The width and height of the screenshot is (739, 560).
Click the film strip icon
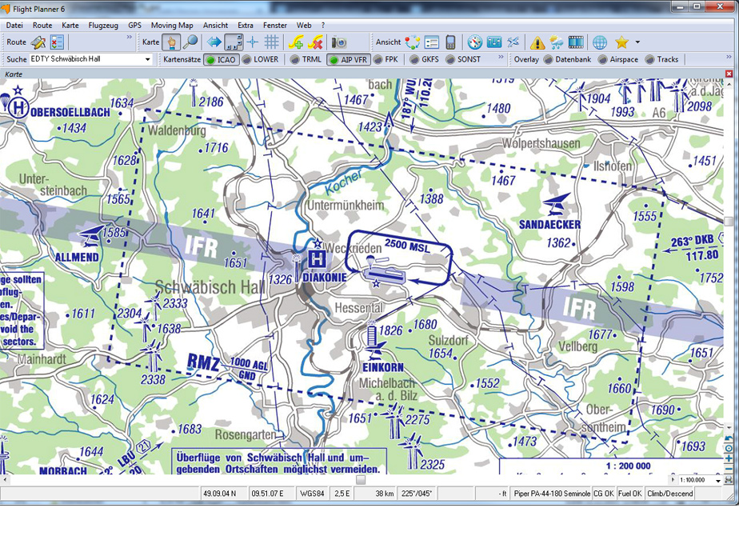pos(576,42)
